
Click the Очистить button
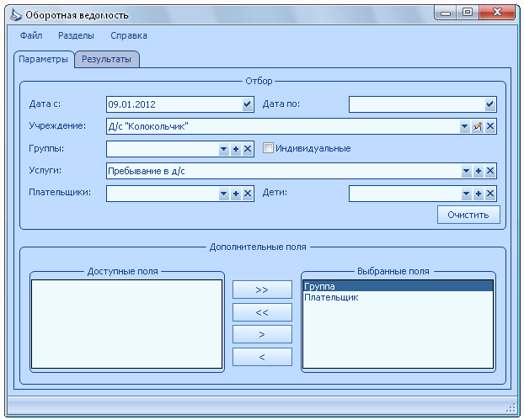(468, 215)
